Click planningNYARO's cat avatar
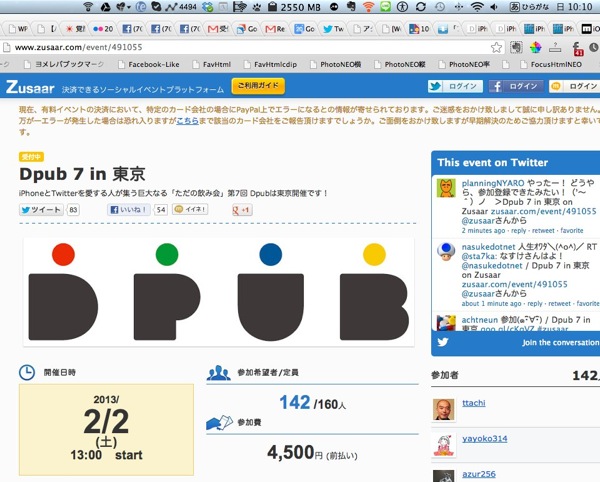Viewport: 600px width, 482px height. point(446,188)
